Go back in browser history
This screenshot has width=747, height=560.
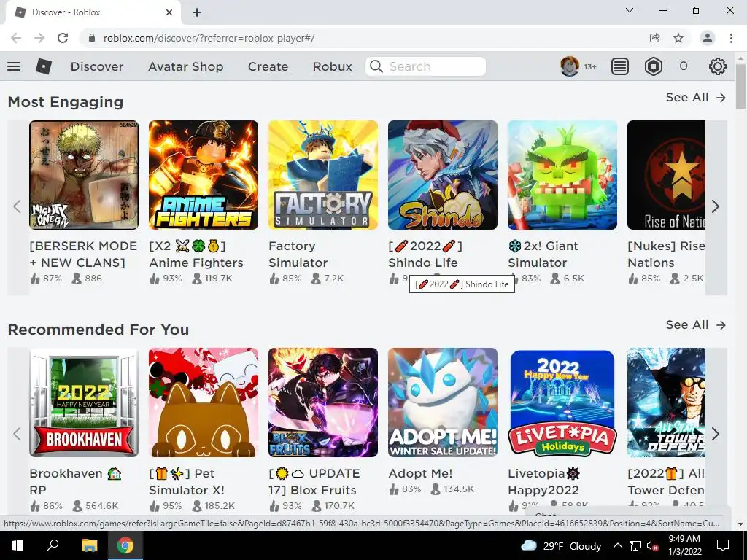tap(16, 38)
